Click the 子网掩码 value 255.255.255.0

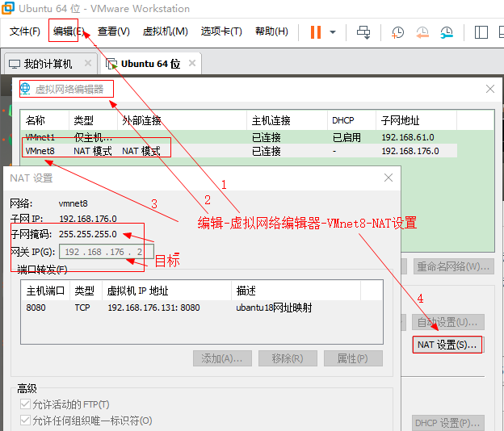88,234
